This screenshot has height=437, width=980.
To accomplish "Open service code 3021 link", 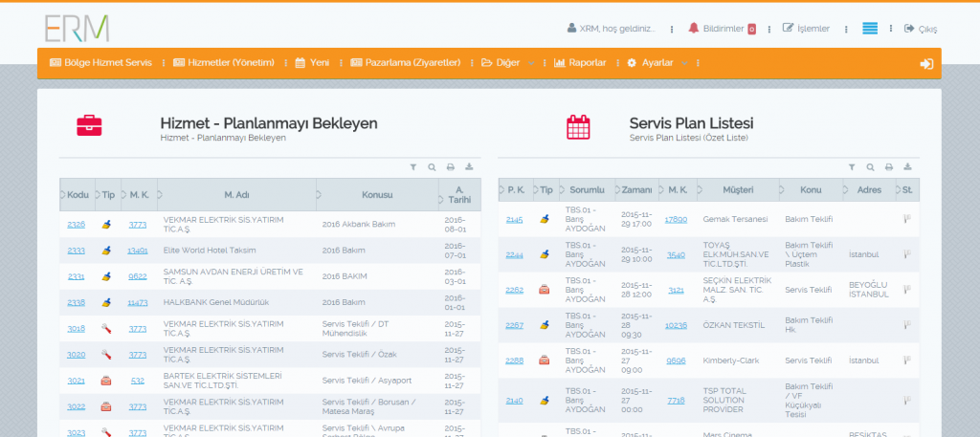I will [77, 381].
